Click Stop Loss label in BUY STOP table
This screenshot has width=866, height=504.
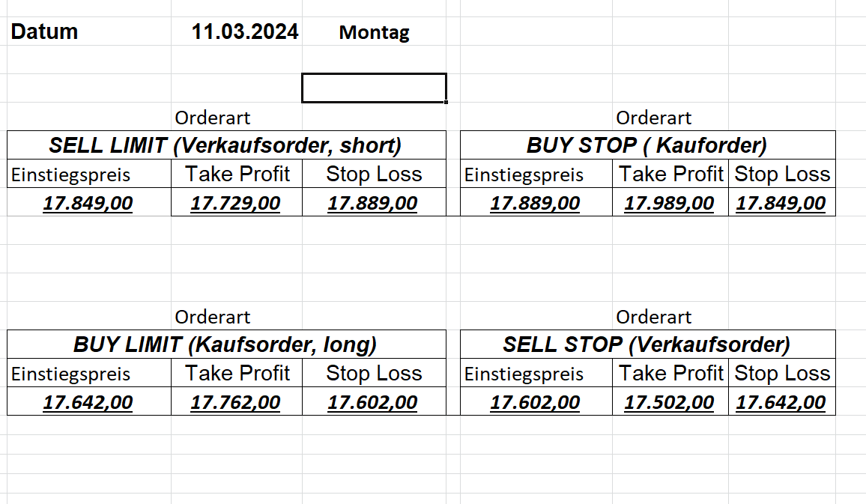click(x=782, y=174)
